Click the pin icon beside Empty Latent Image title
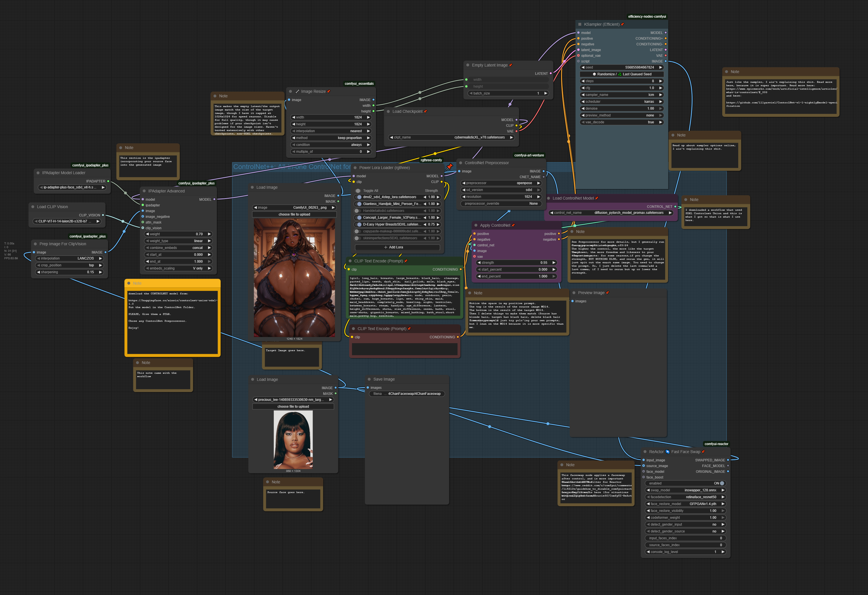The image size is (868, 595). [511, 65]
